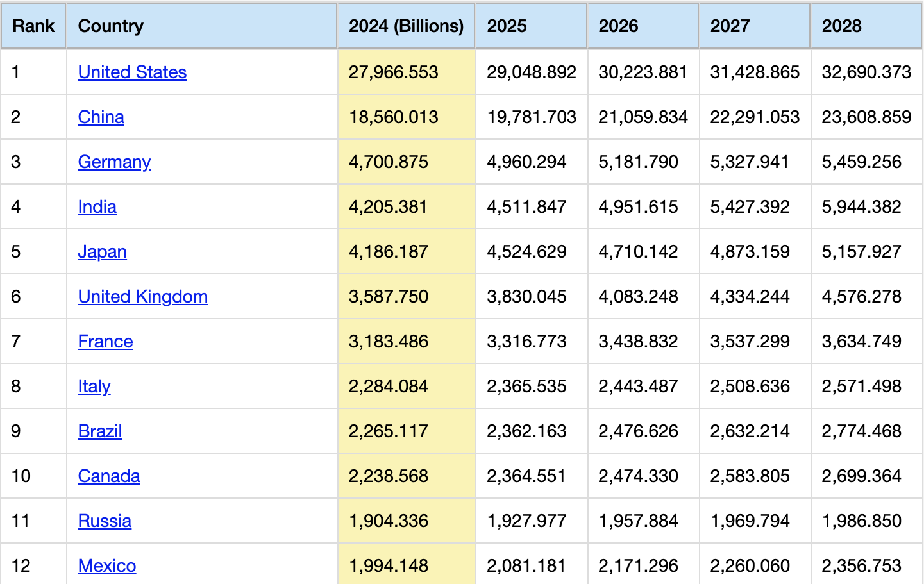Click the cell 4,700.875
This screenshot has width=924, height=584.
(407, 162)
